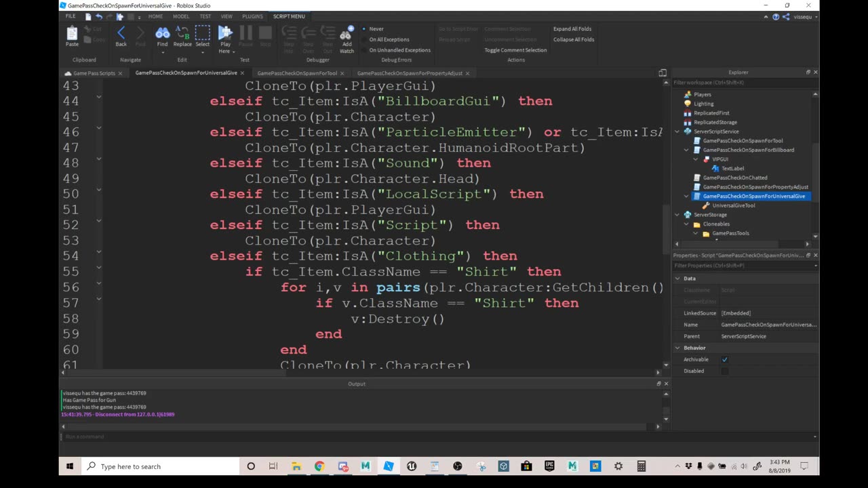The image size is (868, 488).
Task: Fold code at line 44
Action: tap(99, 98)
